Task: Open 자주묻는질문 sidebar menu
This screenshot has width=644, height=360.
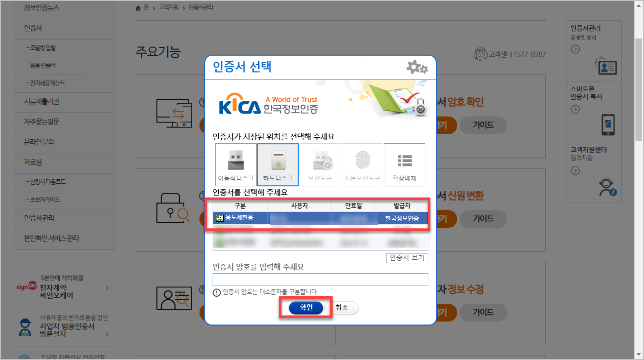Action: pyautogui.click(x=42, y=122)
